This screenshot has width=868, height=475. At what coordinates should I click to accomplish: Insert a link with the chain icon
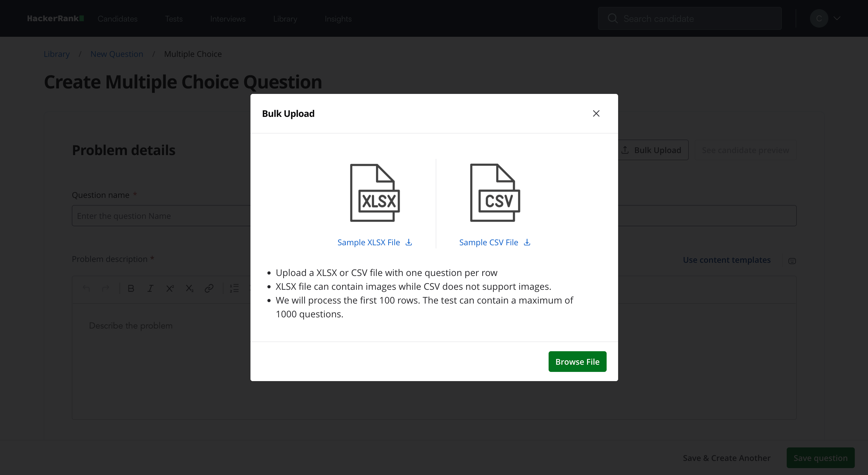209,288
